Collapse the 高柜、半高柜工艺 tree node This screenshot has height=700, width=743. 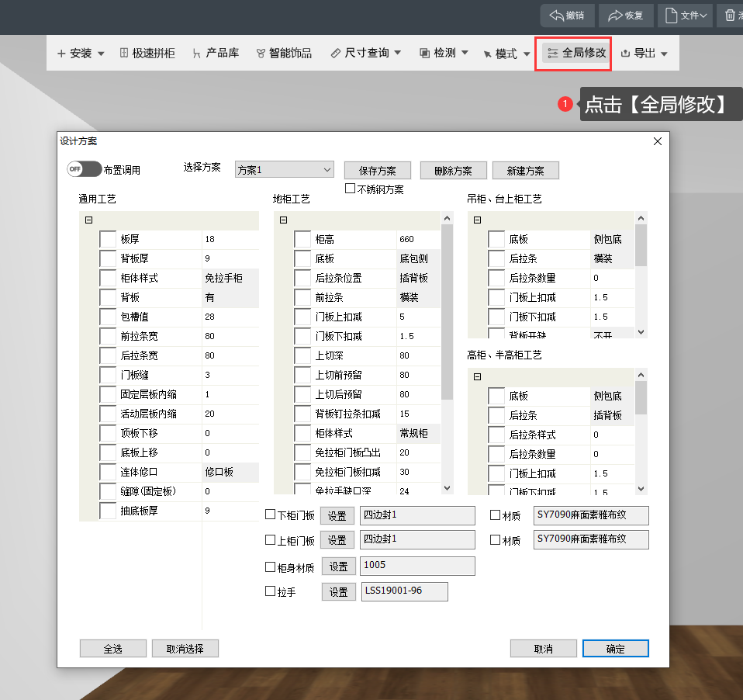[477, 376]
